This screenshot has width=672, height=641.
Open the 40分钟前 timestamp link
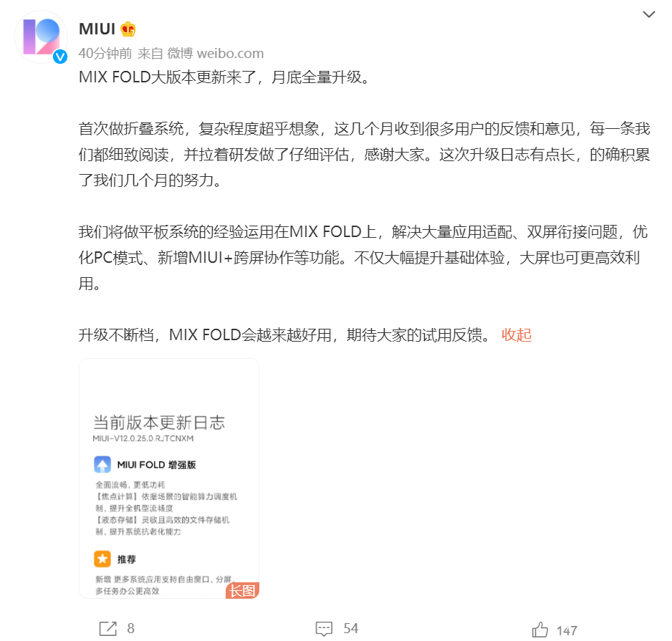105,54
